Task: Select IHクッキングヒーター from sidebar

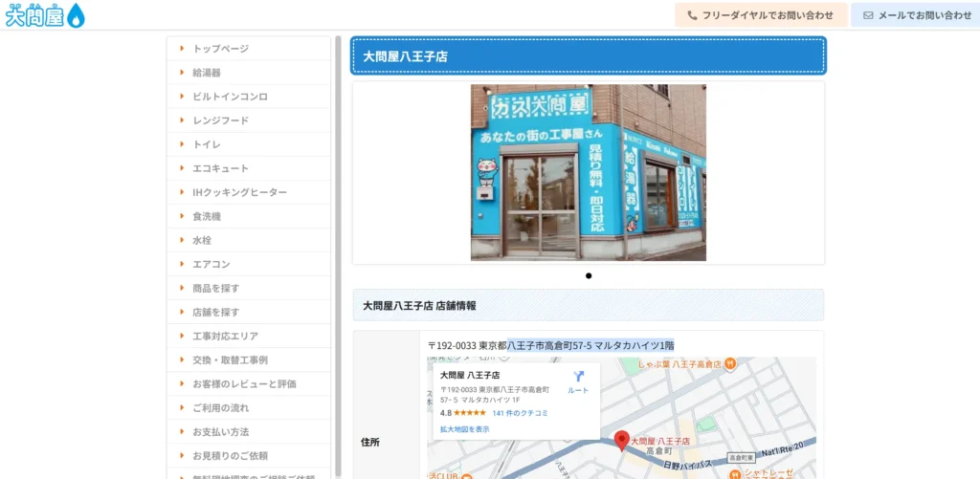Action: [239, 192]
